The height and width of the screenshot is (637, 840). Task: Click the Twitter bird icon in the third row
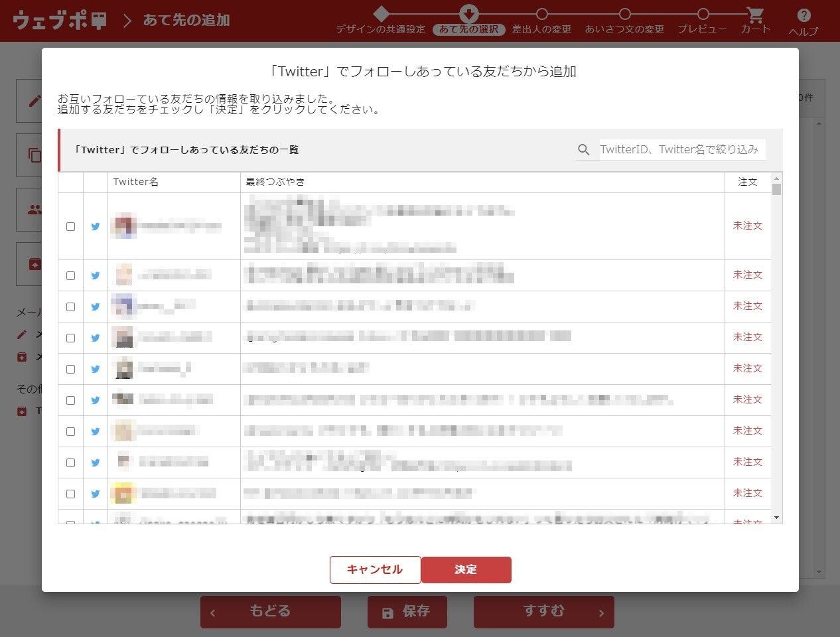click(96, 307)
